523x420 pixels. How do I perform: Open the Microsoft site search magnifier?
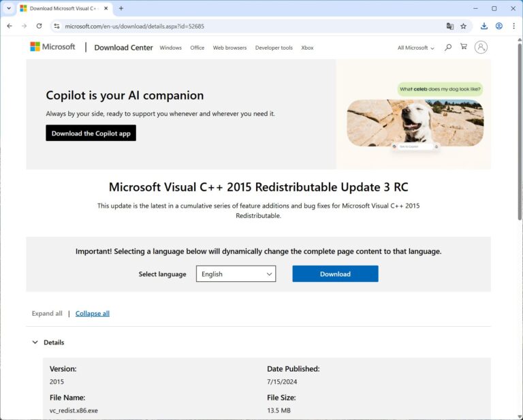click(x=448, y=48)
